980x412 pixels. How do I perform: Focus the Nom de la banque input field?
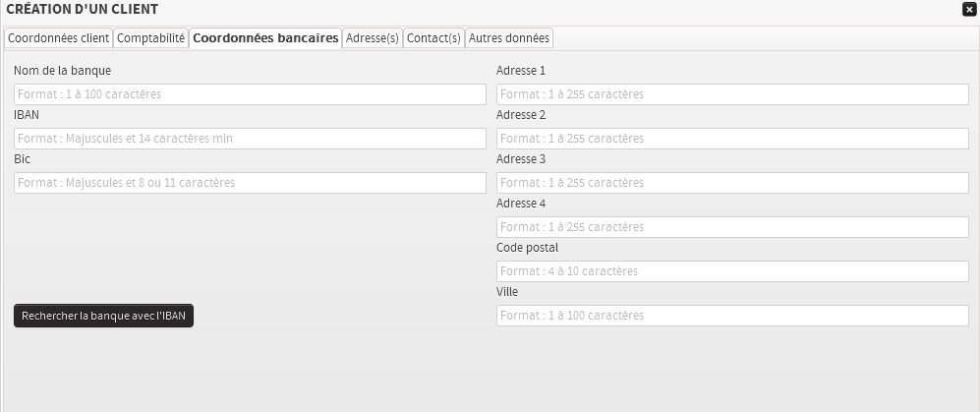250,94
